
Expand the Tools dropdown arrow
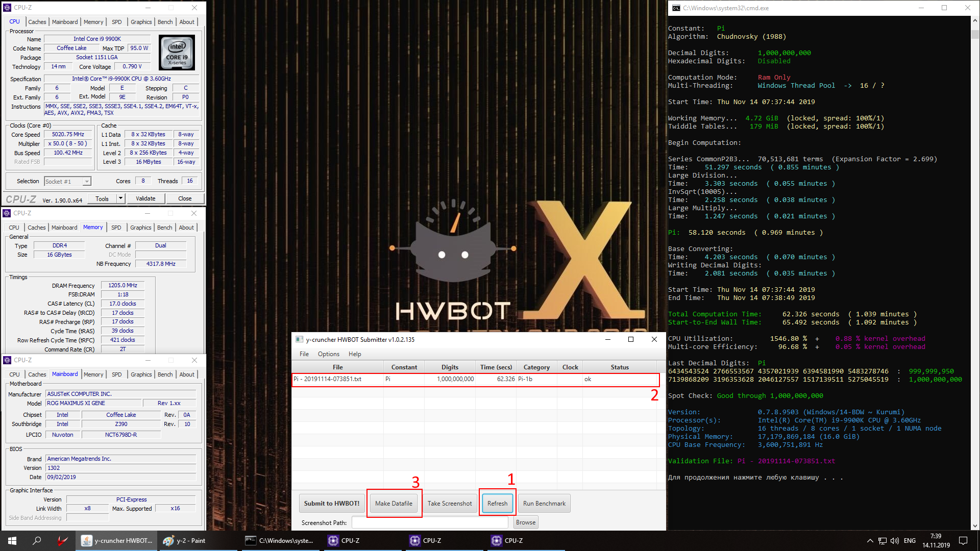pos(121,198)
